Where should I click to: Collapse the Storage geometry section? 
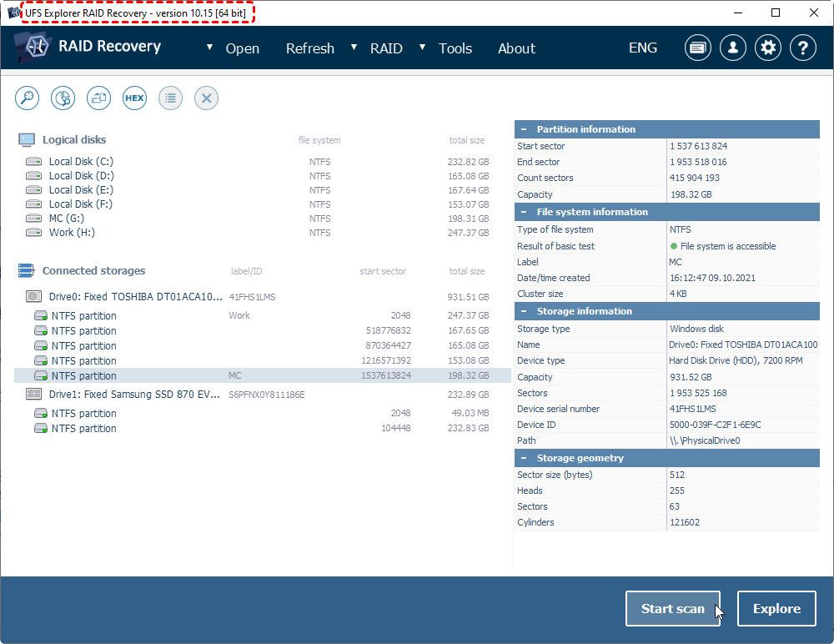point(524,458)
